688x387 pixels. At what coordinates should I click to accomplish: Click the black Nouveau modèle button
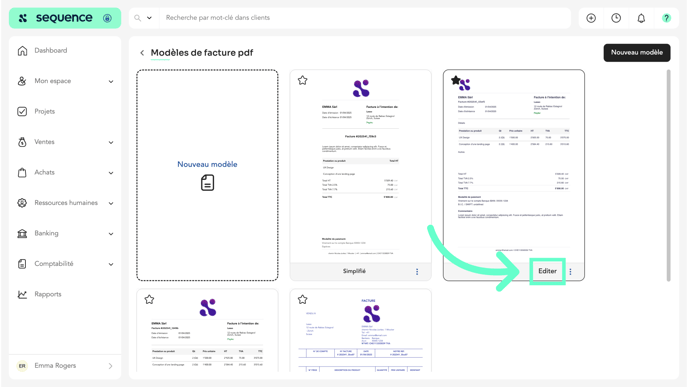click(637, 53)
